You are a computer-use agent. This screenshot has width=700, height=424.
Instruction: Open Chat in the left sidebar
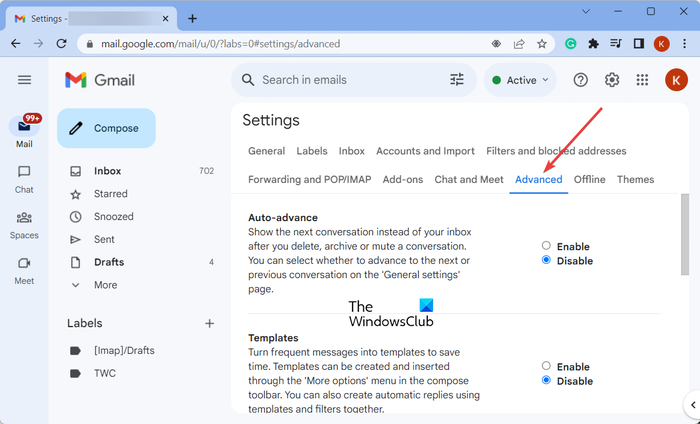24,178
